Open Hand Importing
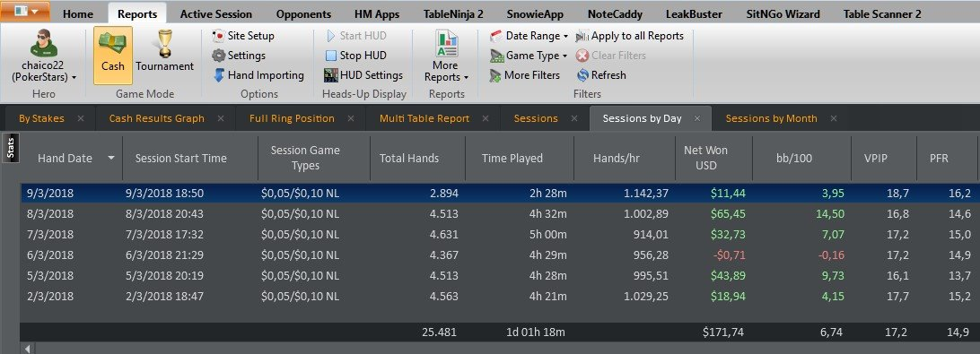This screenshot has width=980, height=354. [x=258, y=75]
